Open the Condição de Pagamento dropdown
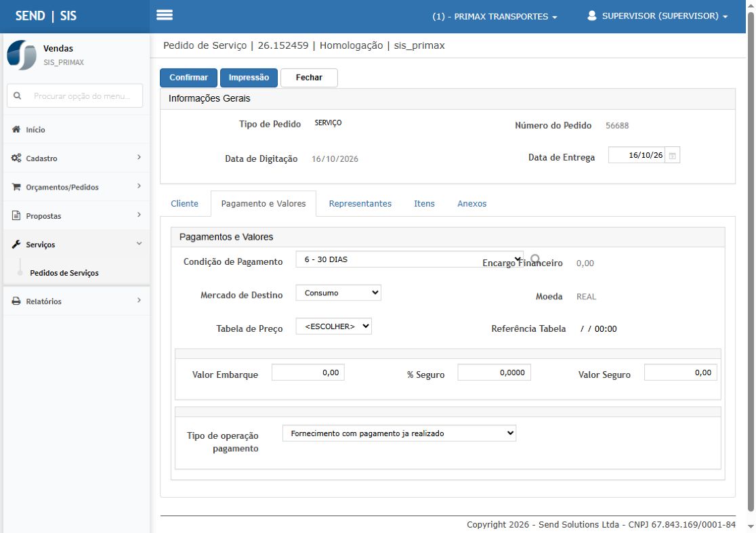Image resolution: width=756 pixels, height=533 pixels. [x=409, y=259]
